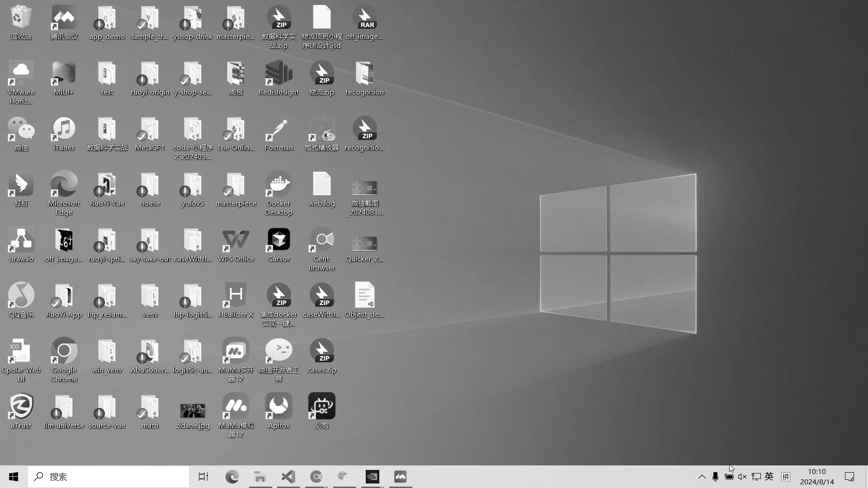This screenshot has width=868, height=488.
Task: Select the Docker Desktop shortcut
Action: click(x=278, y=194)
